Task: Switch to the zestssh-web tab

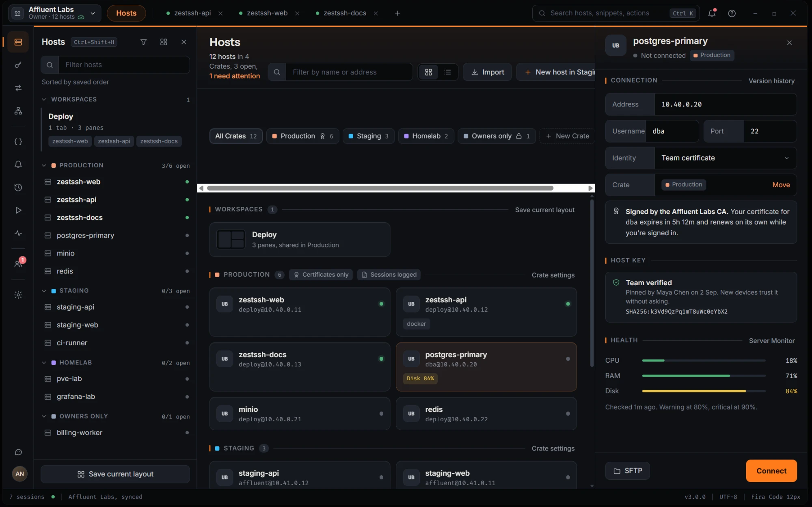Action: 267,13
